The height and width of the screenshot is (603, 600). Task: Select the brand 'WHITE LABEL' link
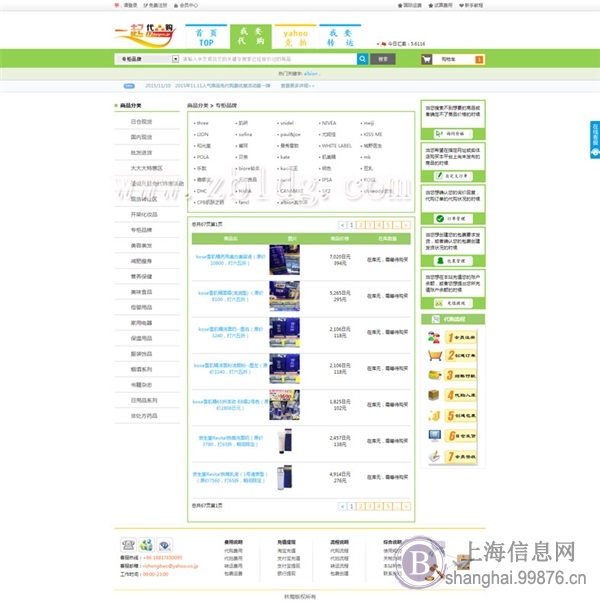(337, 146)
